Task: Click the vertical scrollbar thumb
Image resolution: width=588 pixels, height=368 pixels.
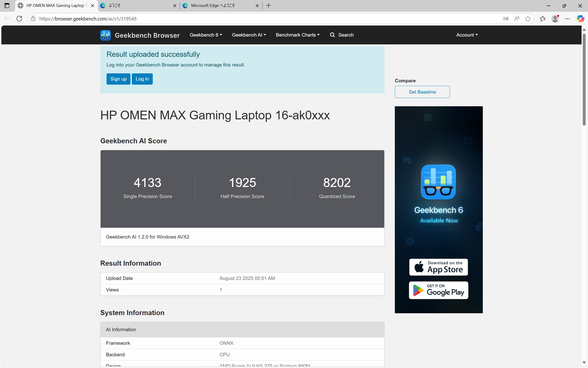Action: pyautogui.click(x=584, y=80)
